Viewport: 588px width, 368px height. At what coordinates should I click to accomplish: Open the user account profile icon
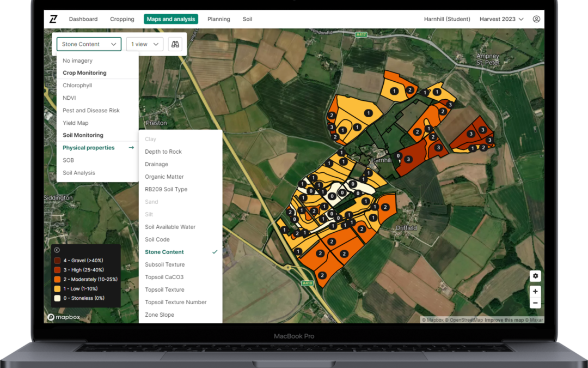tap(536, 19)
